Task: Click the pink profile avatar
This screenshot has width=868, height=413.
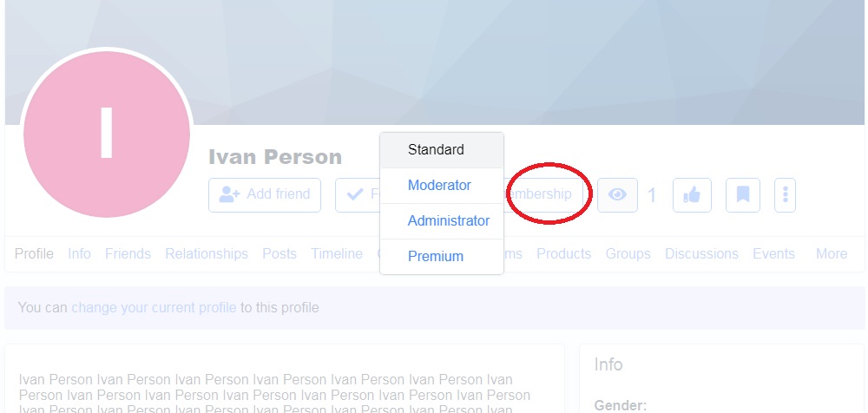Action: click(x=107, y=134)
